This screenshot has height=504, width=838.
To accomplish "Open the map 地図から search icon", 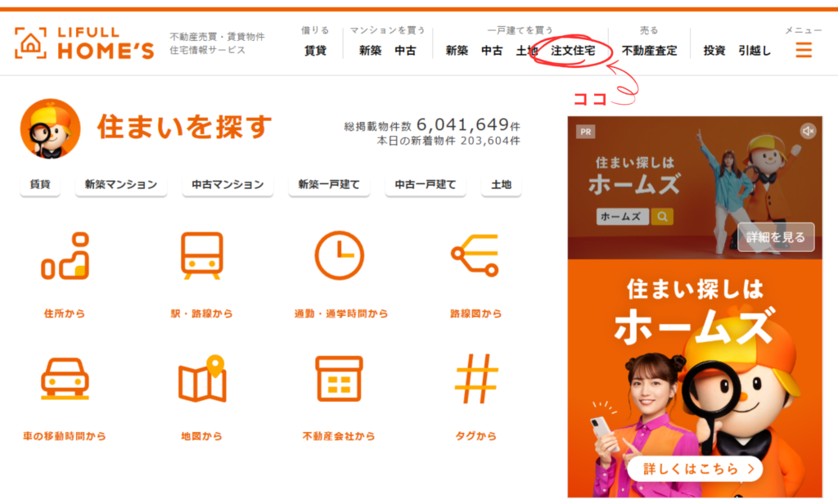I will coord(201,379).
